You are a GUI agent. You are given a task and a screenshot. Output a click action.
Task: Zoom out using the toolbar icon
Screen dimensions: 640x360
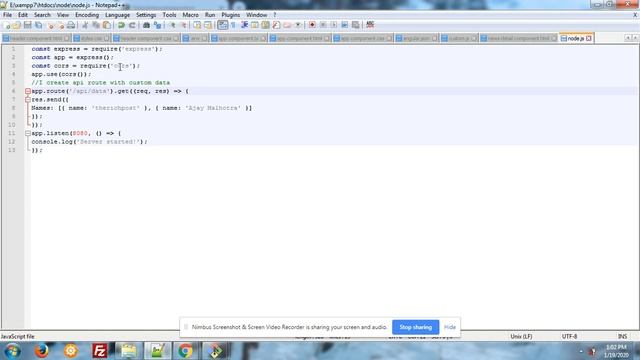[183, 25]
